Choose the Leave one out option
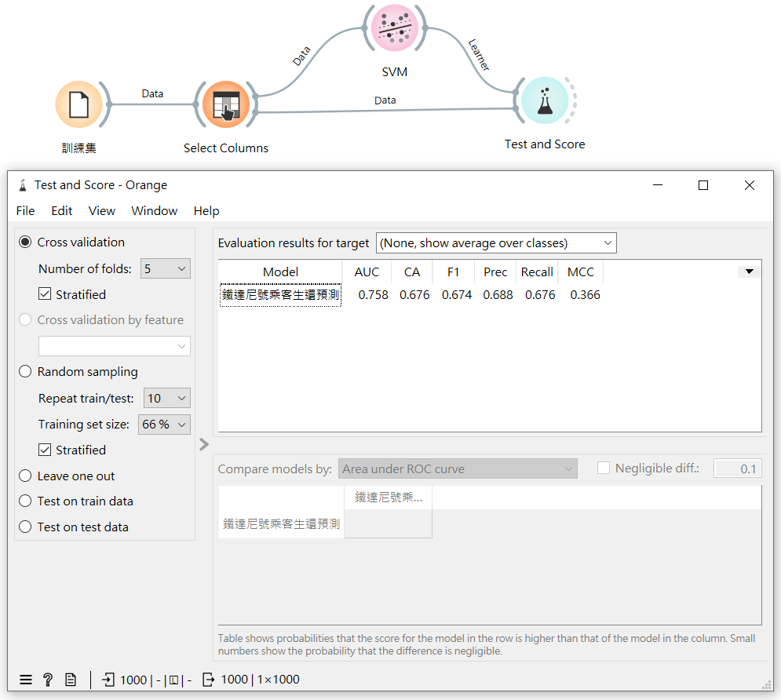 coord(26,476)
